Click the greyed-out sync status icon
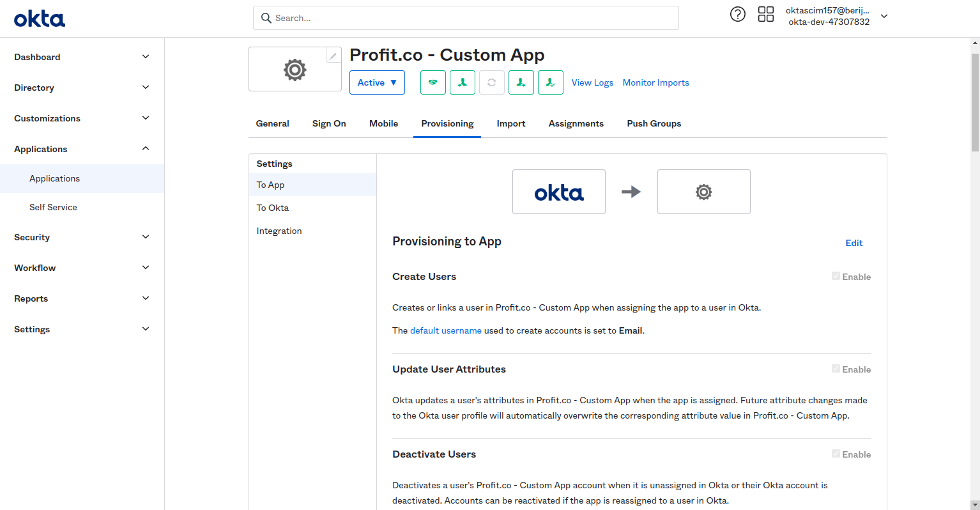Screen dimensions: 980x510 [492, 82]
